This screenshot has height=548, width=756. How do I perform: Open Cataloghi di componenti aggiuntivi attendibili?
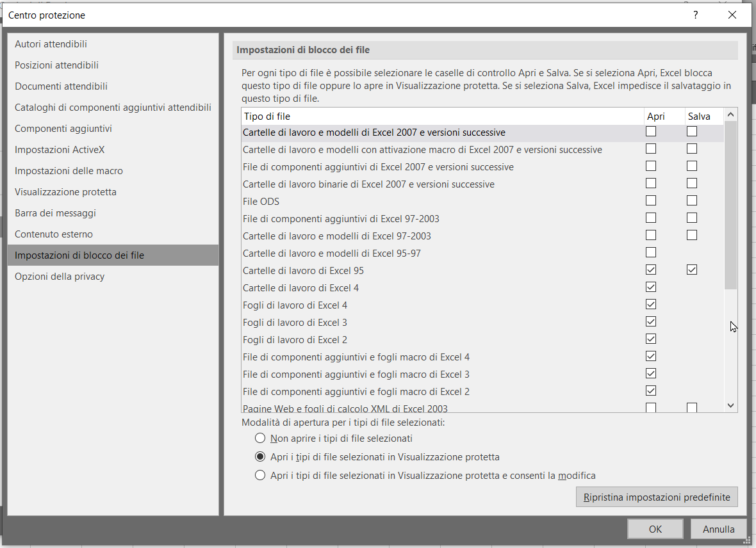[113, 108]
